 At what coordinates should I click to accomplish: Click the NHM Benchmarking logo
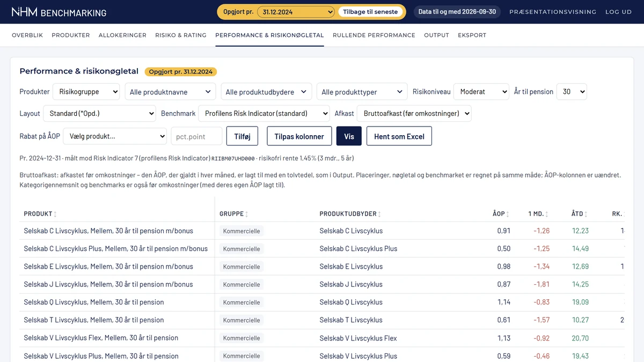59,12
